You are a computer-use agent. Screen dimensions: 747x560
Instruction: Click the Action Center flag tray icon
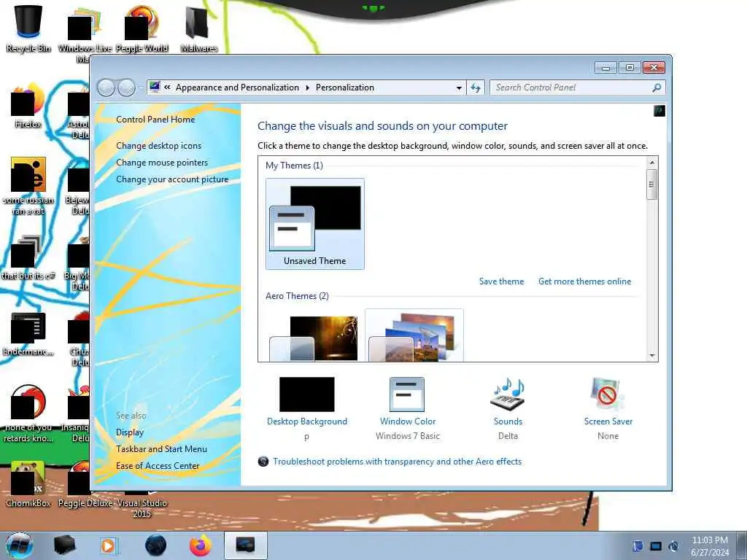638,546
